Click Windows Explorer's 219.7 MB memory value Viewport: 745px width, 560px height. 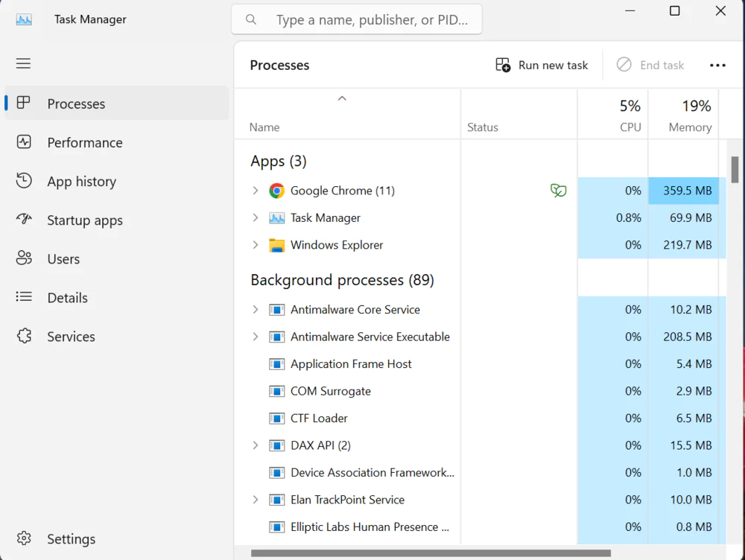coord(688,244)
